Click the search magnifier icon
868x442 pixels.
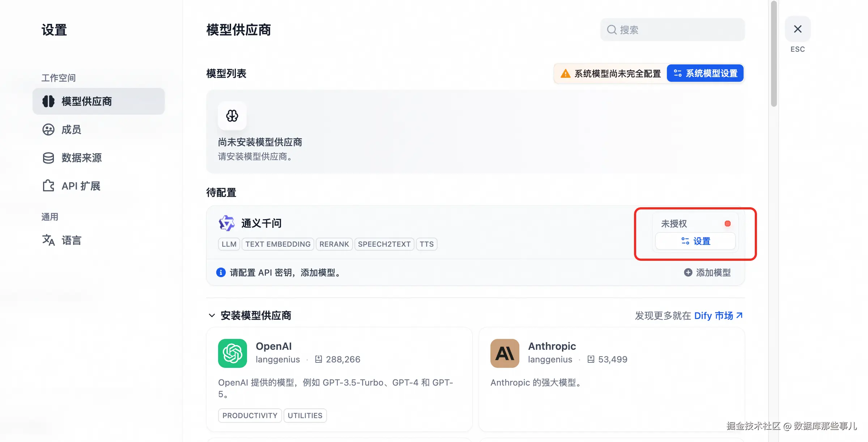pyautogui.click(x=611, y=30)
